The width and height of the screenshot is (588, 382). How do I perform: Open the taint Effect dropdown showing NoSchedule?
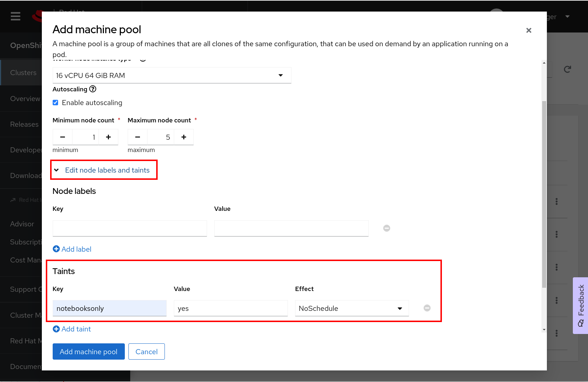pyautogui.click(x=399, y=308)
